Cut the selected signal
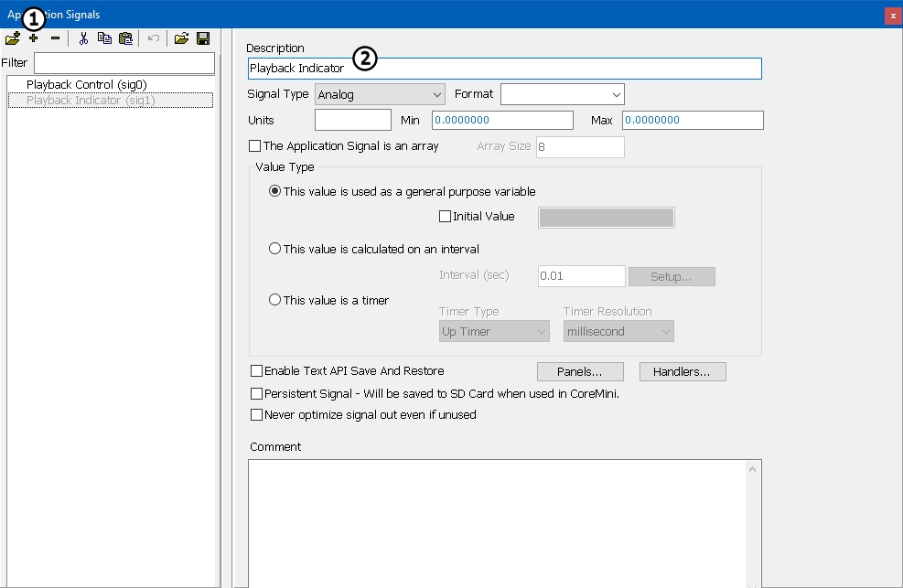Screen dimensions: 903x588 (83, 38)
